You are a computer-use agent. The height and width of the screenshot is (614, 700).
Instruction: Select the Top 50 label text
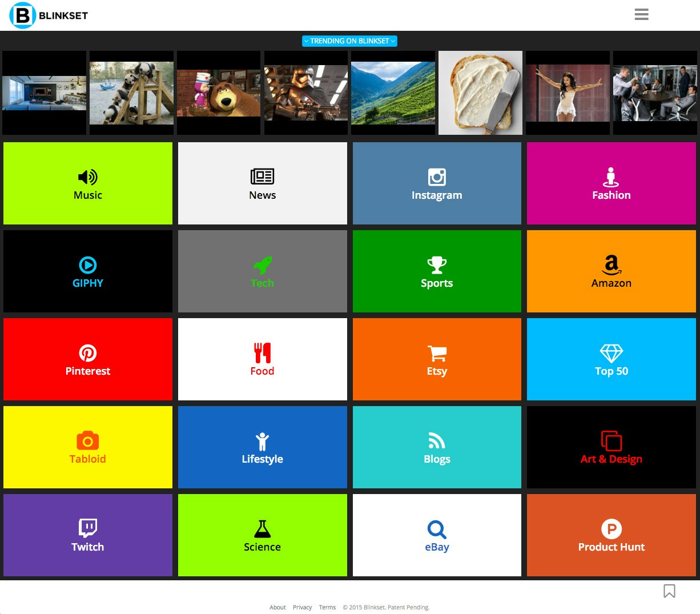point(611,371)
